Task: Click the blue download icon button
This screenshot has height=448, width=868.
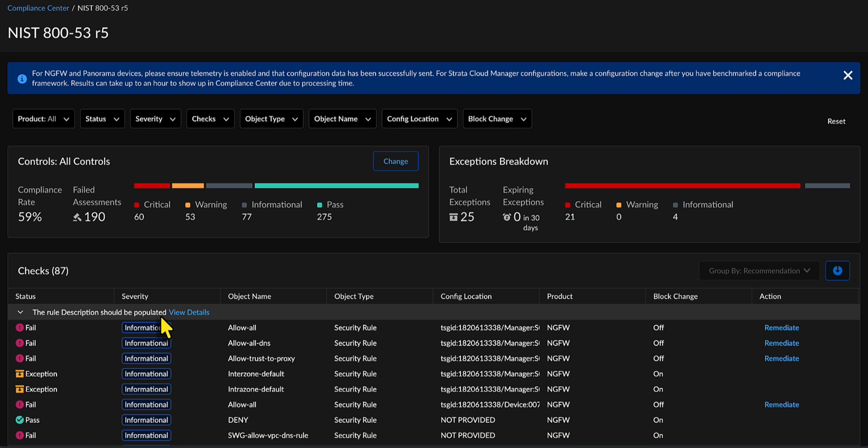Action: 837,271
